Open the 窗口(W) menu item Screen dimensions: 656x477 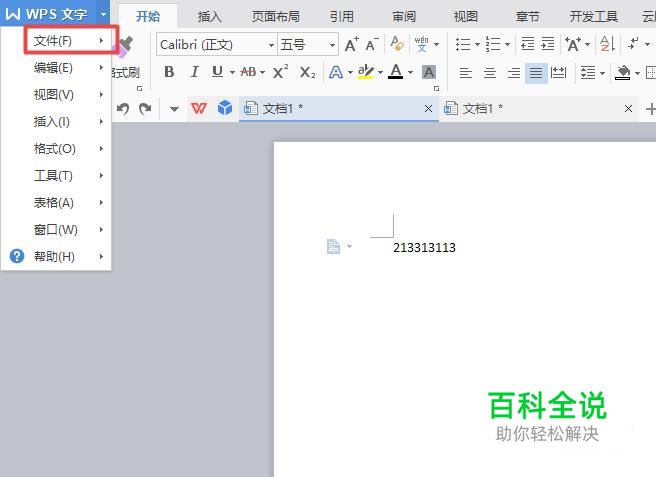pos(56,229)
